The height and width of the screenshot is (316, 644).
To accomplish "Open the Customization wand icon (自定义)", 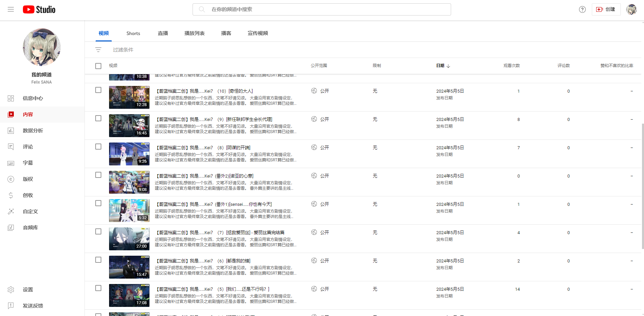I will [11, 212].
